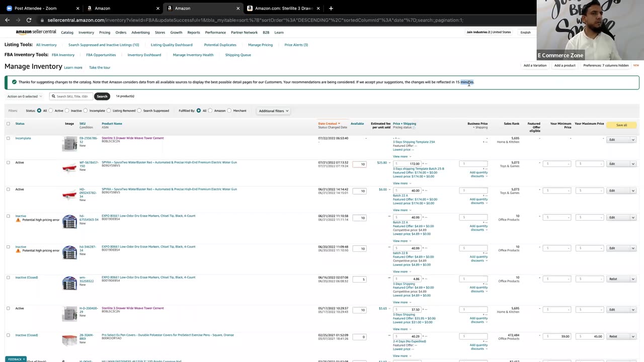The width and height of the screenshot is (644, 362).
Task: Reload the page with the refresh icon
Action: (29, 20)
